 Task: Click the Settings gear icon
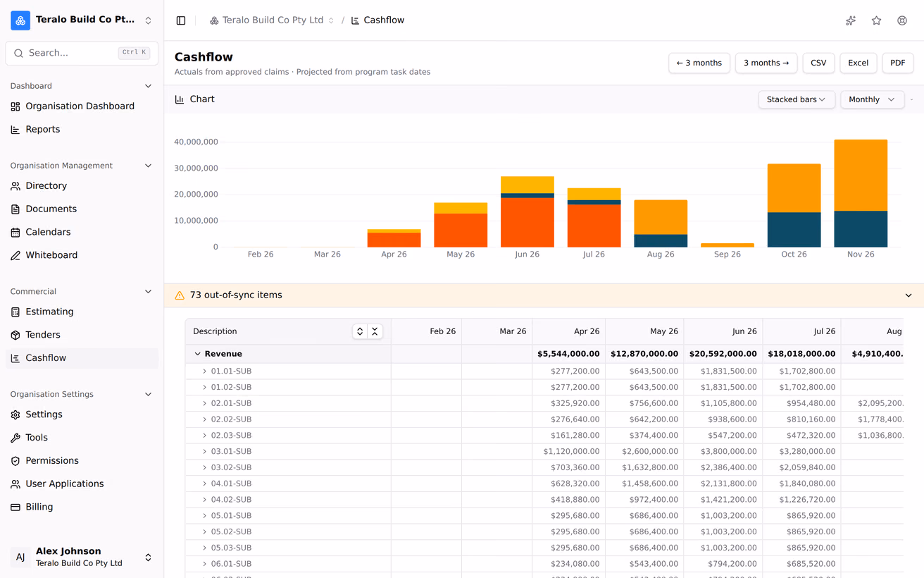(x=15, y=415)
